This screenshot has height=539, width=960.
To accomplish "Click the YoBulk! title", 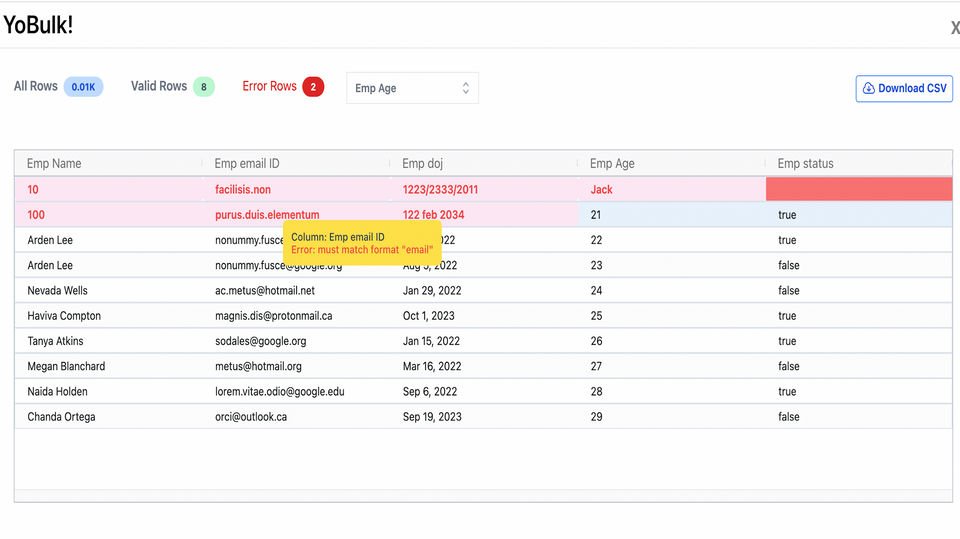I will tap(38, 25).
